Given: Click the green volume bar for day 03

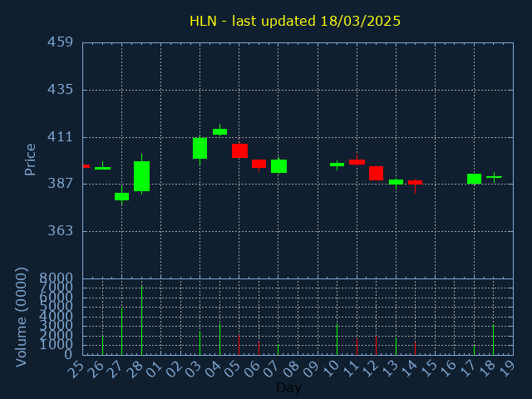Looking at the screenshot, I should pos(199,343).
